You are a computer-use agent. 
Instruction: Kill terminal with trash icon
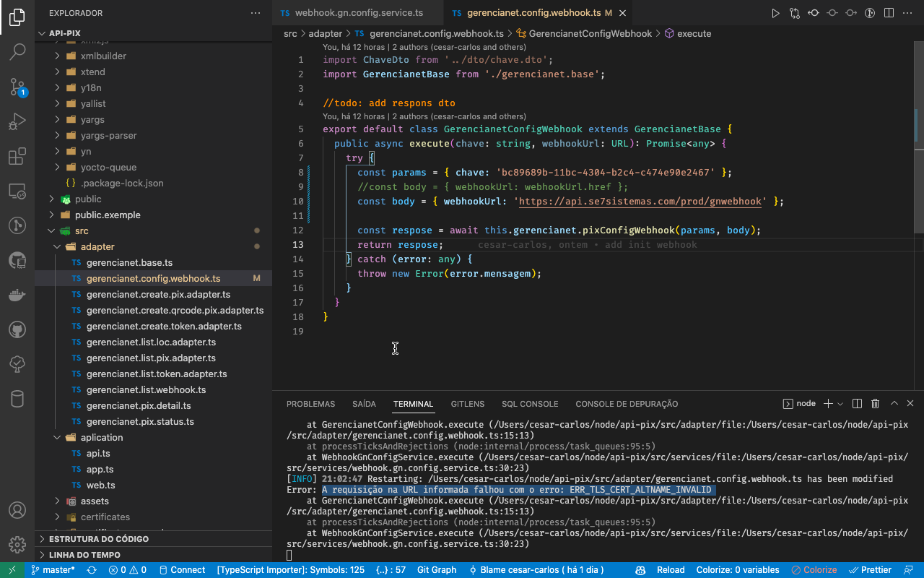click(875, 404)
